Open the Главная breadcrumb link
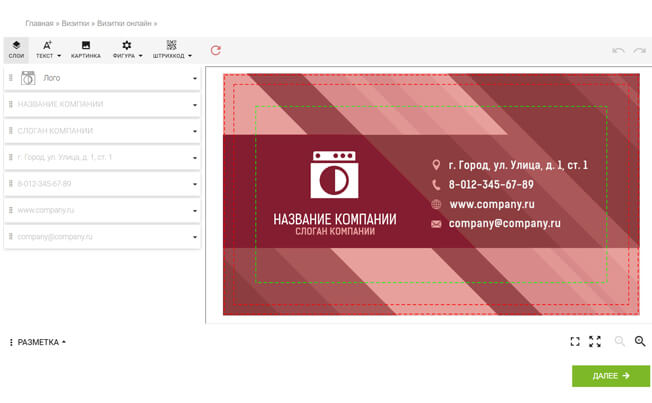 point(40,23)
